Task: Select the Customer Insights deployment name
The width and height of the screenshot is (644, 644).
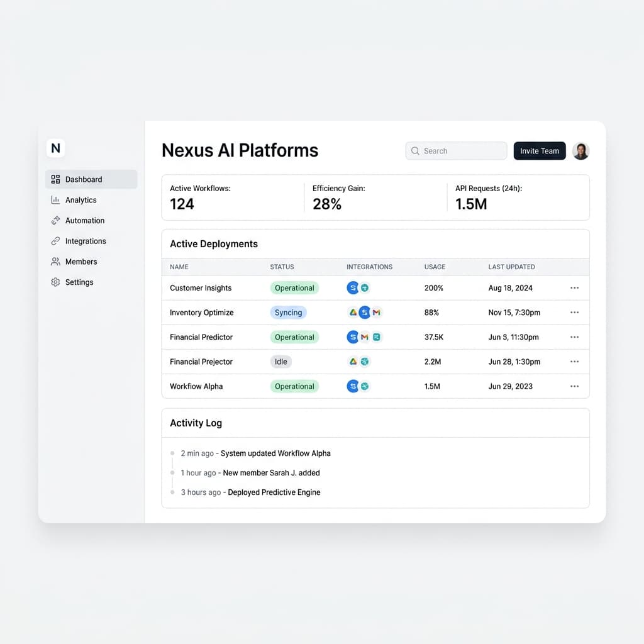Action: [x=201, y=288]
